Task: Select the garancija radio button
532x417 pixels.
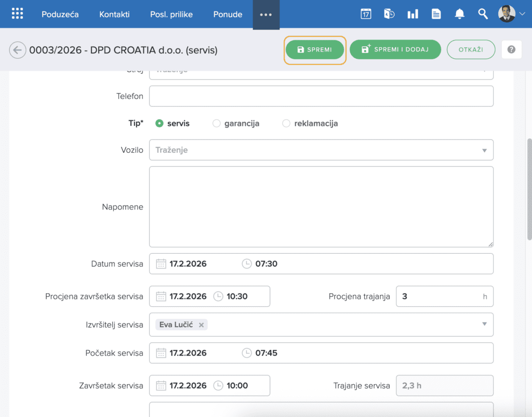Action: pos(216,123)
